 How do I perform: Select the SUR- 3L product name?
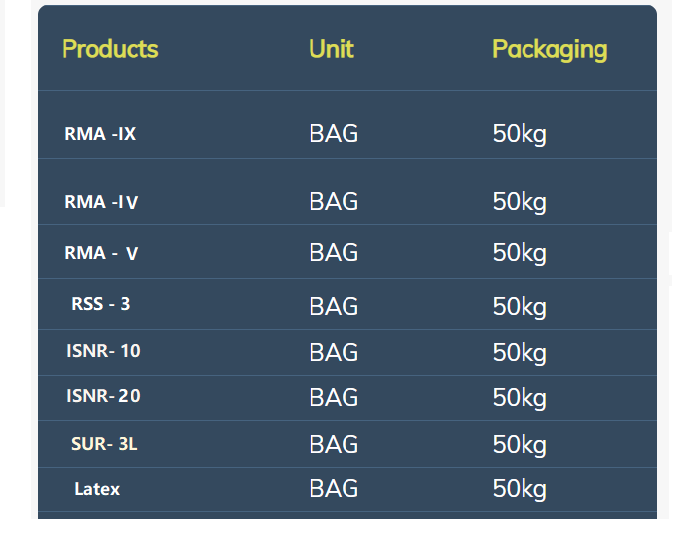click(104, 444)
